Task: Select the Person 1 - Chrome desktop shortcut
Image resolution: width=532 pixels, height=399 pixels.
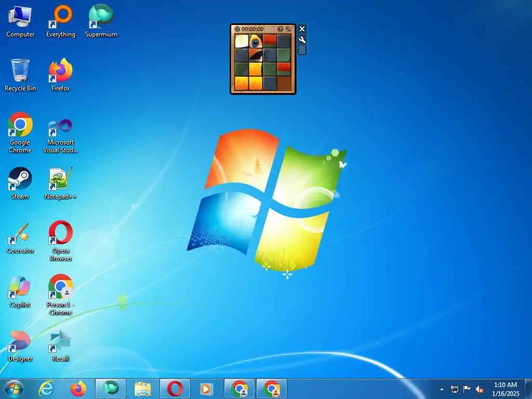Action: click(60, 295)
